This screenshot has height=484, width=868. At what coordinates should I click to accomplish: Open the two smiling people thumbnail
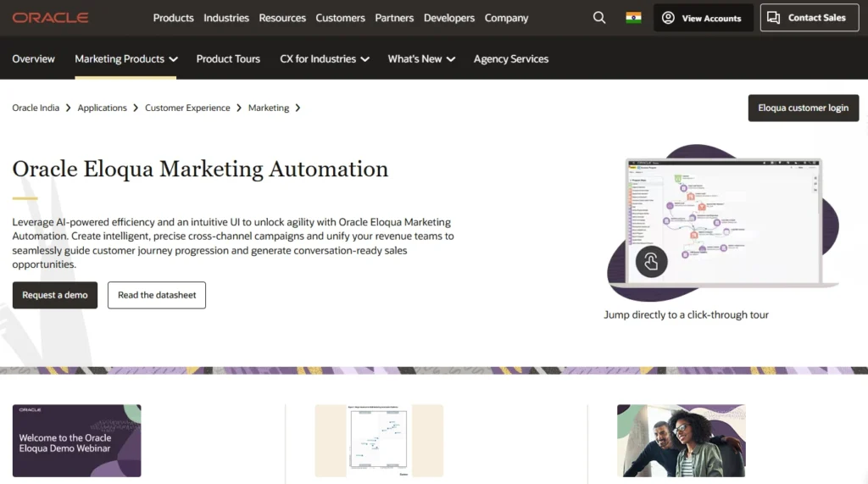coord(682,441)
